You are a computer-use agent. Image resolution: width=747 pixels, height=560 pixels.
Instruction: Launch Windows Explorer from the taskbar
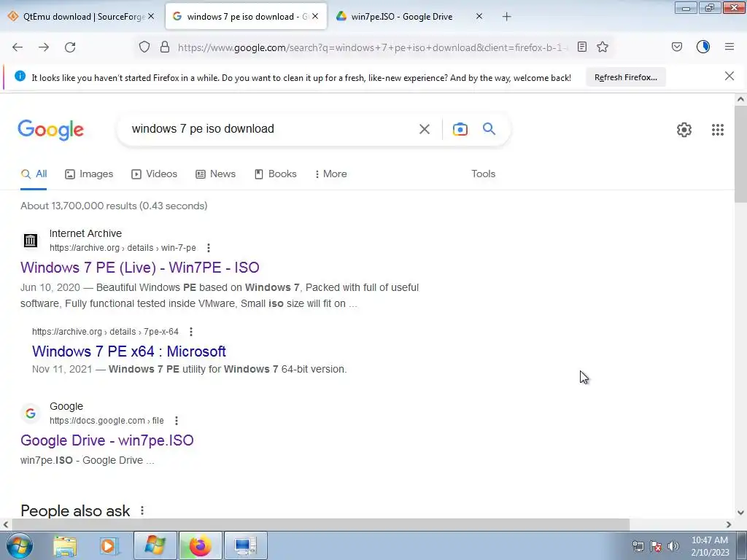click(65, 545)
